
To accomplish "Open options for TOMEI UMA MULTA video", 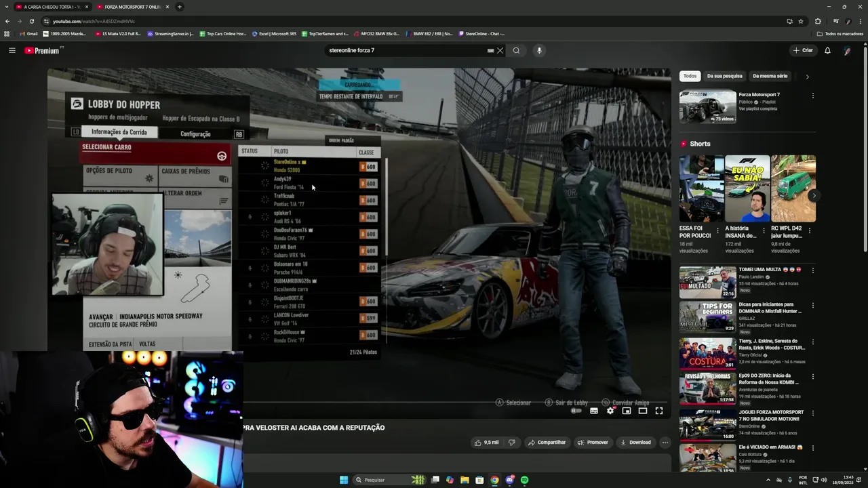I will 812,270.
